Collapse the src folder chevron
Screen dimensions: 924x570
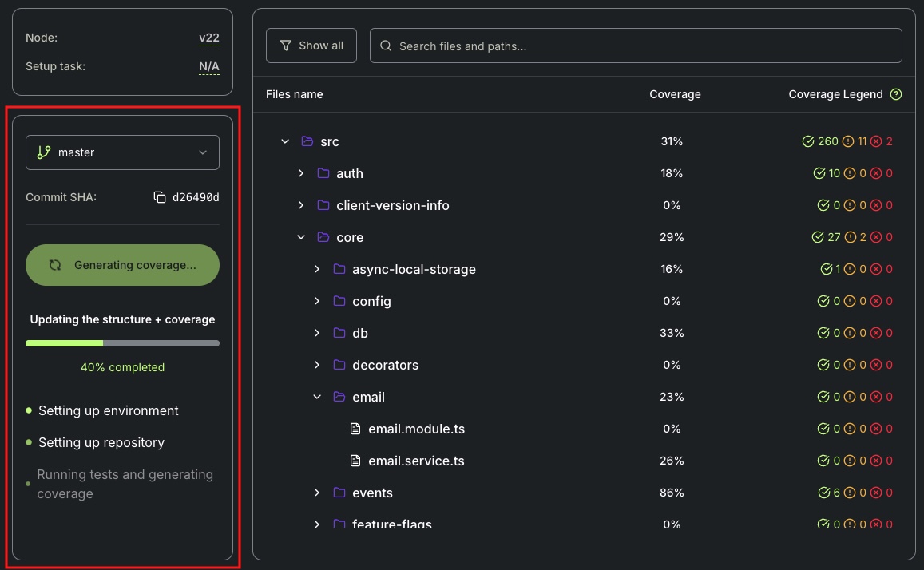pos(285,141)
